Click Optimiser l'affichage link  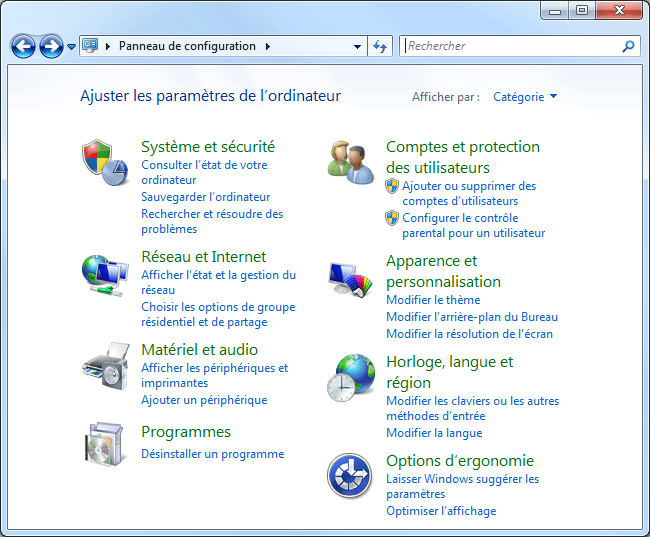pyautogui.click(x=441, y=511)
